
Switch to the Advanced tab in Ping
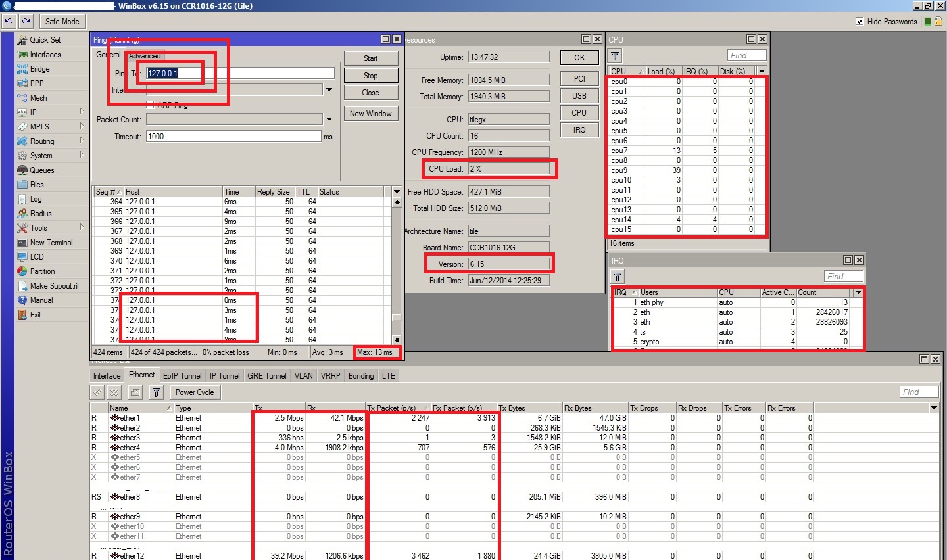145,56
